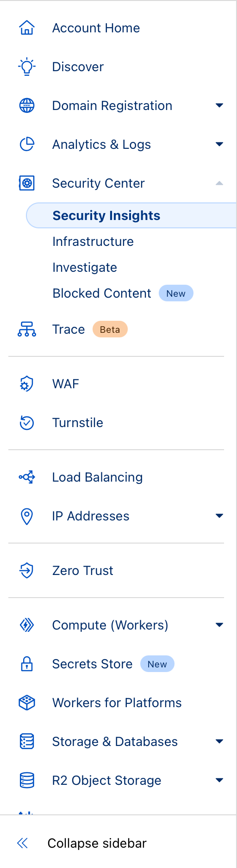The image size is (237, 868).
Task: Click the Secrets Store padlock icon
Action: coord(27,664)
